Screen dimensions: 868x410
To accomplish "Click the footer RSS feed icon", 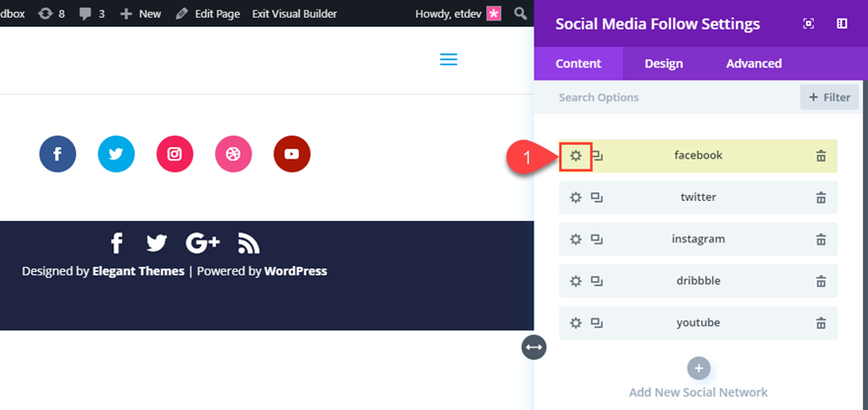I will [x=249, y=242].
